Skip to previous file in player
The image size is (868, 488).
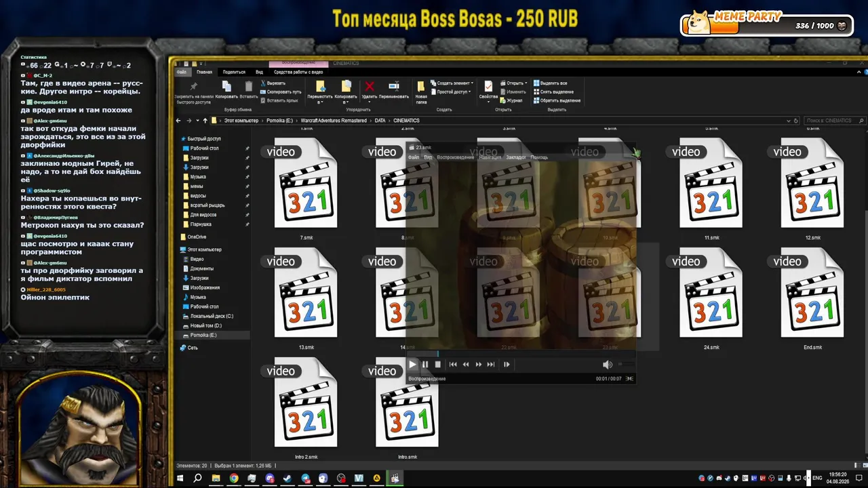pos(453,365)
